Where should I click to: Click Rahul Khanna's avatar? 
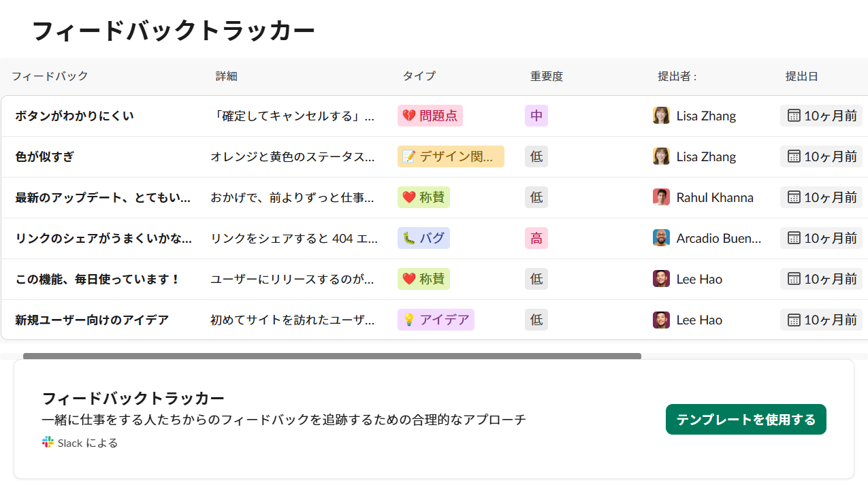coord(661,197)
